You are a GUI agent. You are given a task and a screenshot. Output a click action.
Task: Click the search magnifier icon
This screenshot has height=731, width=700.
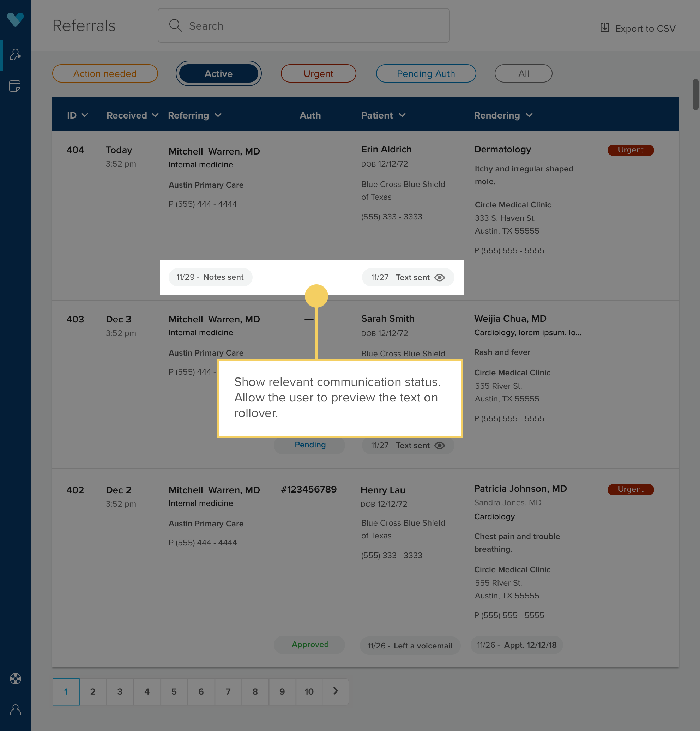click(x=175, y=26)
